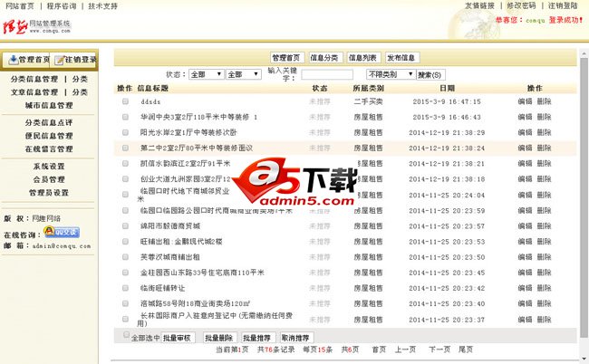
Task: Tick the checkbox for row ddsds
Action: pos(125,101)
